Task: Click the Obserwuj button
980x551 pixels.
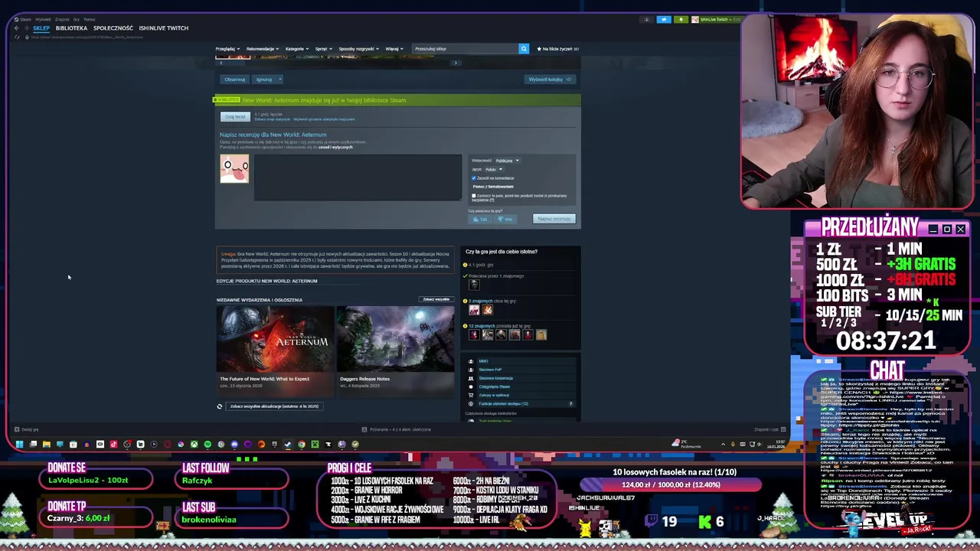Action: (235, 80)
